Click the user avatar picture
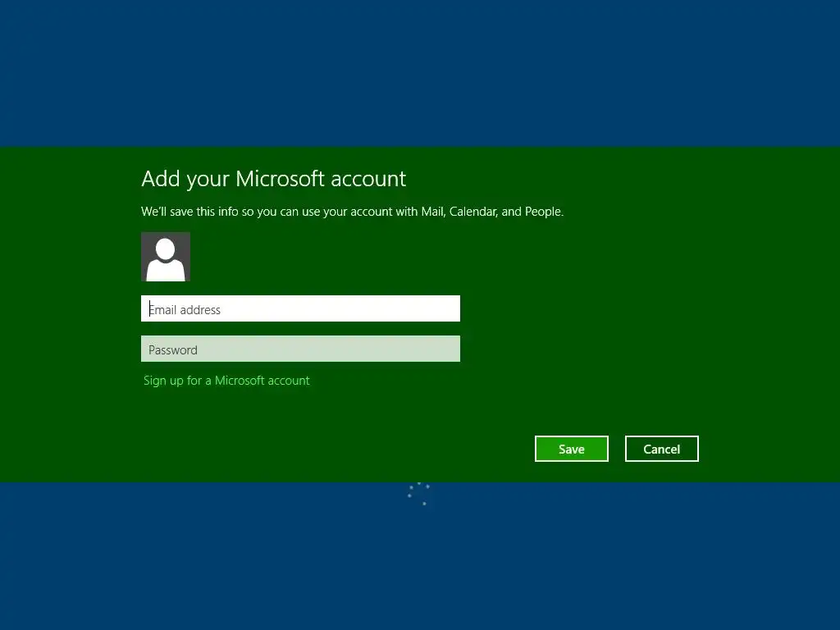Viewport: 840px width, 630px height. 166,257
